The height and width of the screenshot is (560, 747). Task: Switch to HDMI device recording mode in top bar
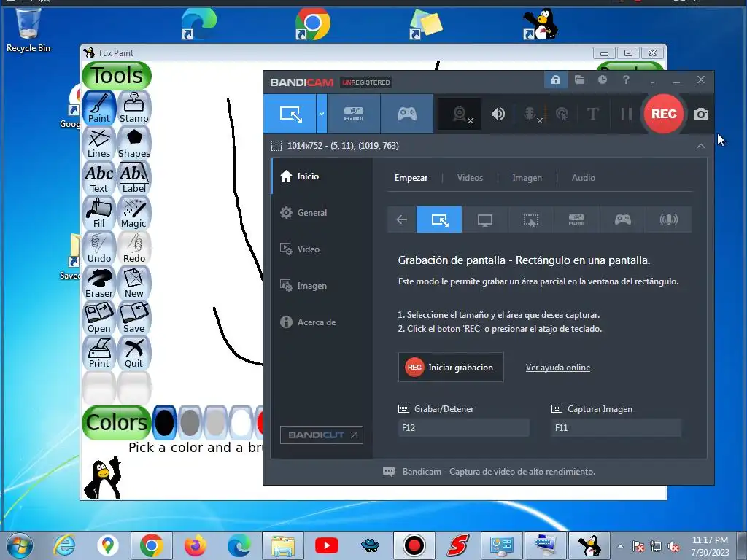354,114
